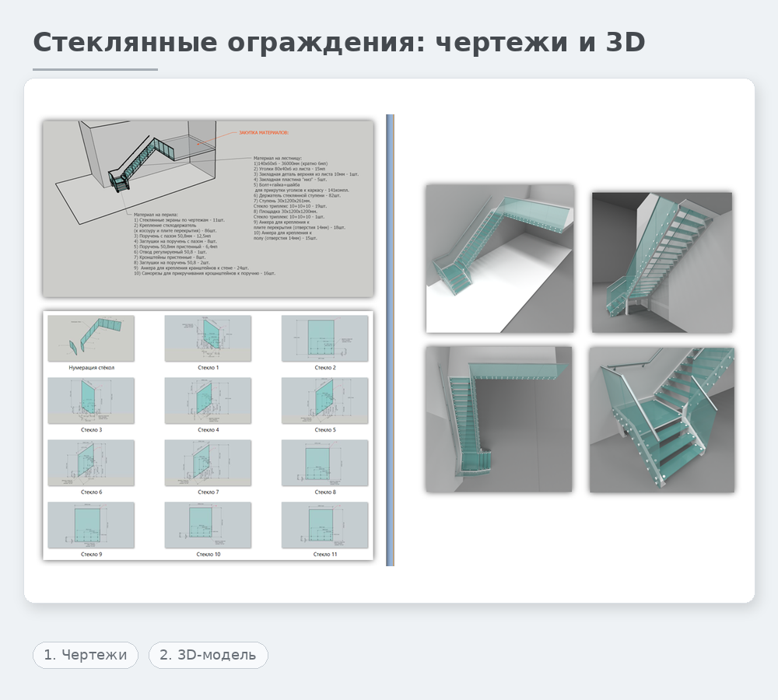Open the 'Нумерация стёкол' drawing thumbnail
Image resolution: width=778 pixels, height=700 pixels.
tap(91, 338)
